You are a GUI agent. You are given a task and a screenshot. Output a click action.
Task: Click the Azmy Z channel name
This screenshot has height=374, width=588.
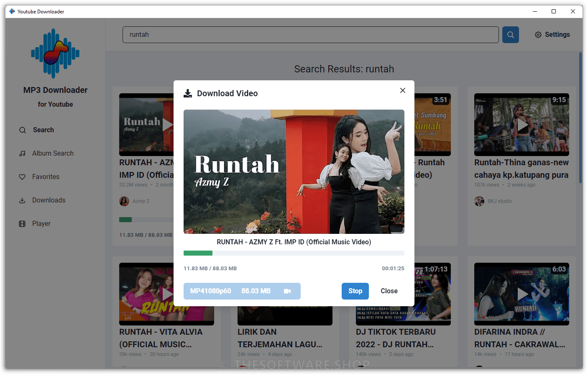[x=141, y=201]
